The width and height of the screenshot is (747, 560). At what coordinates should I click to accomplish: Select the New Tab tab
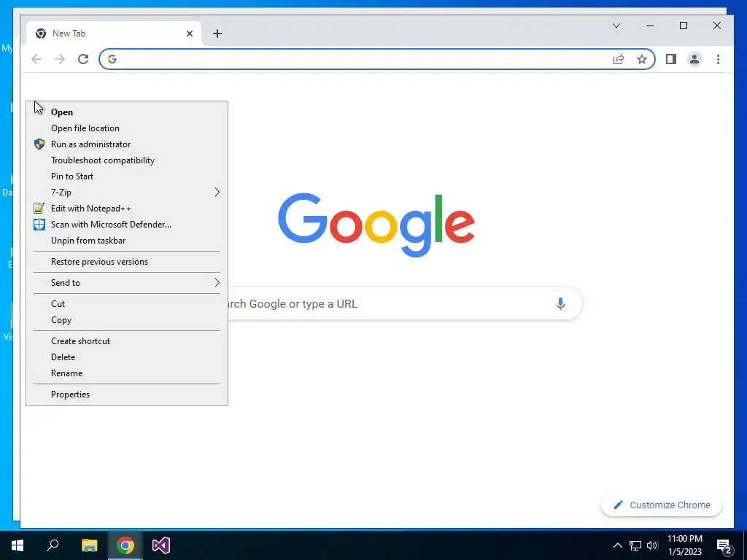[115, 34]
